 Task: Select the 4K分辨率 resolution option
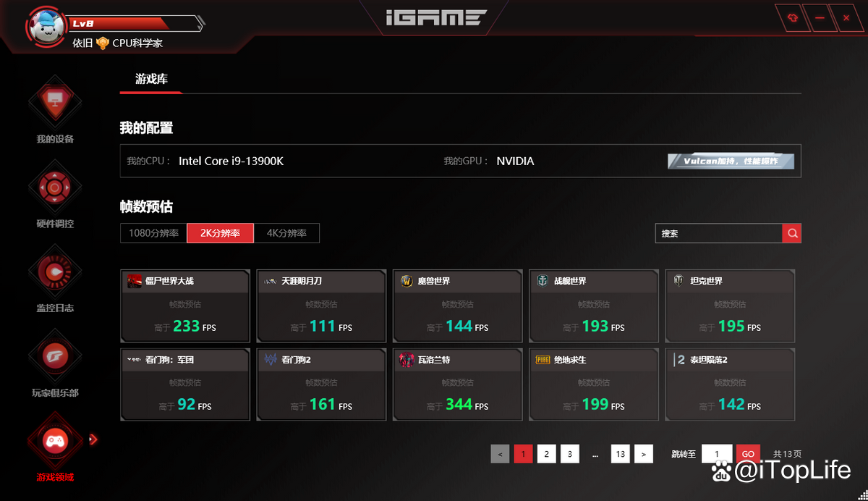[x=286, y=233]
